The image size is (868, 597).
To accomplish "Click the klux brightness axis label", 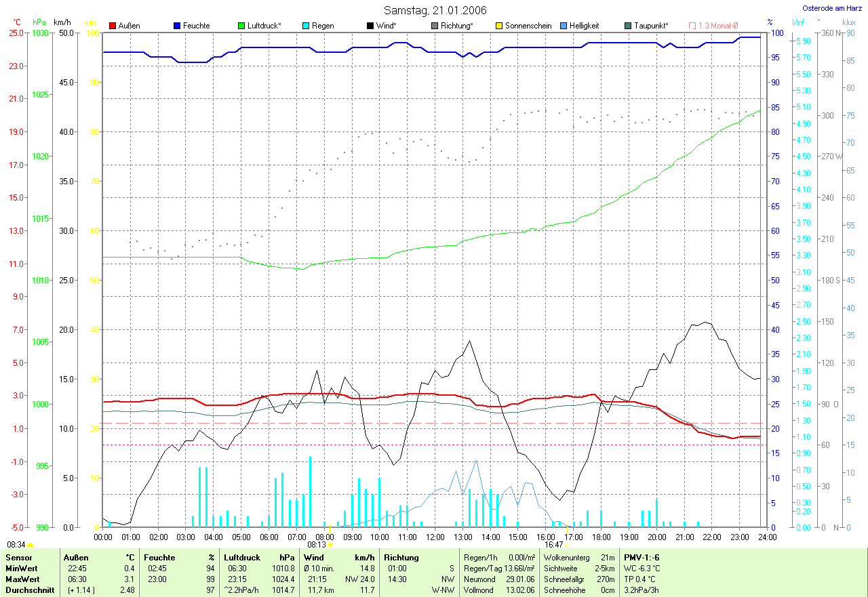I will click(x=849, y=22).
